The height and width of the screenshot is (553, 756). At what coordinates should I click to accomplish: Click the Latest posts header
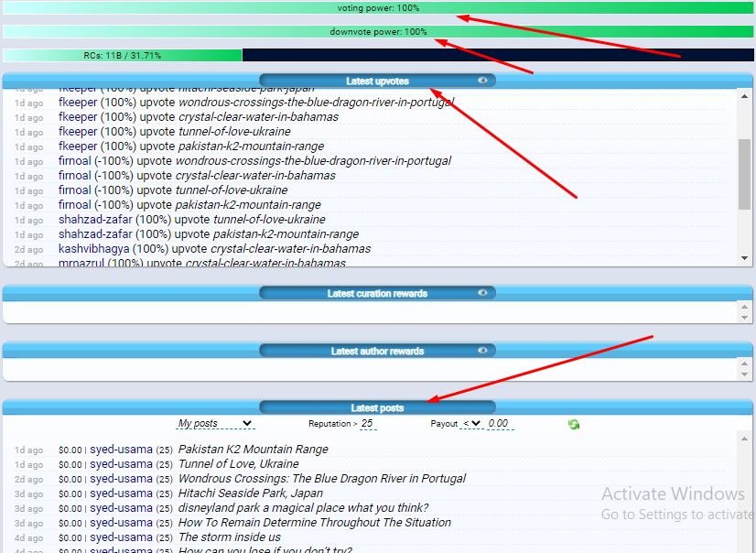pos(377,407)
